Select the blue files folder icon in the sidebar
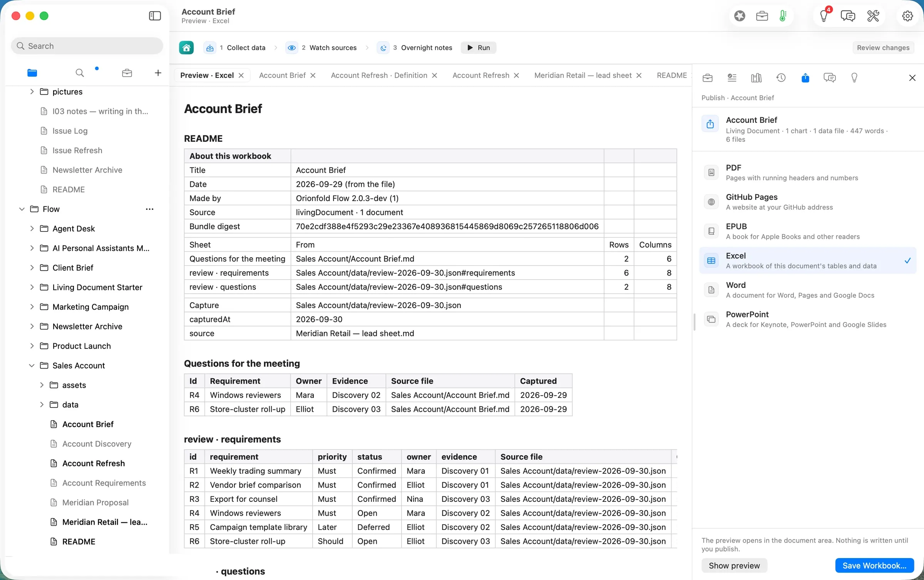Screen dimensions: 924x580 coord(32,73)
